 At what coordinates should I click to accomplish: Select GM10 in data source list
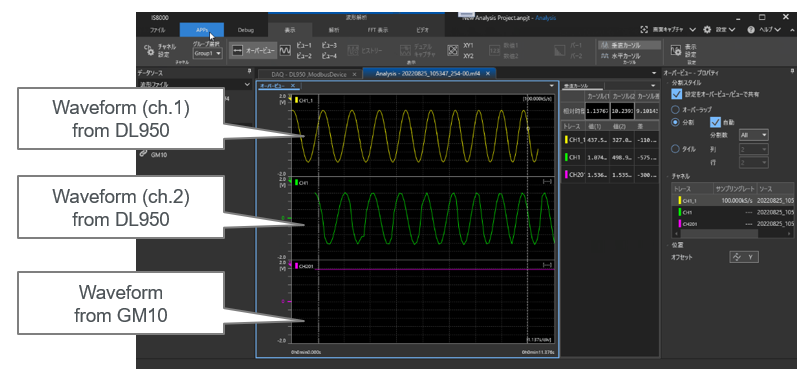click(x=159, y=154)
